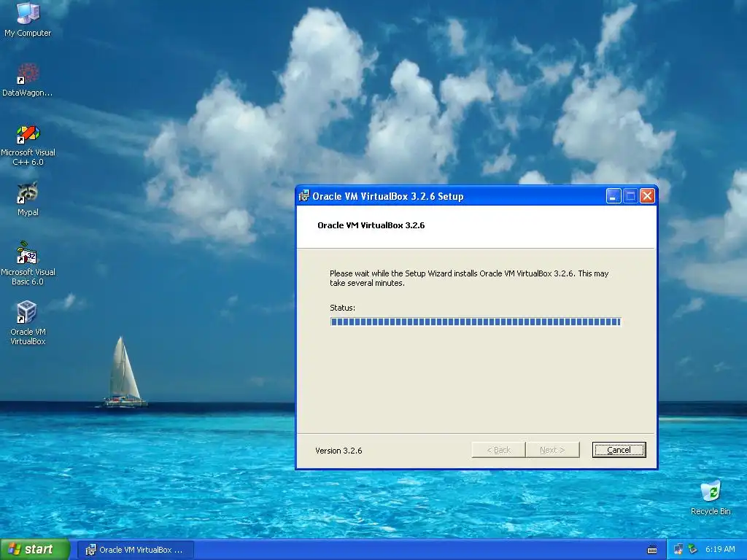This screenshot has width=747, height=560.
Task: Launch Microsoft Visual C++ 6.0 shortcut
Action: pyautogui.click(x=28, y=145)
